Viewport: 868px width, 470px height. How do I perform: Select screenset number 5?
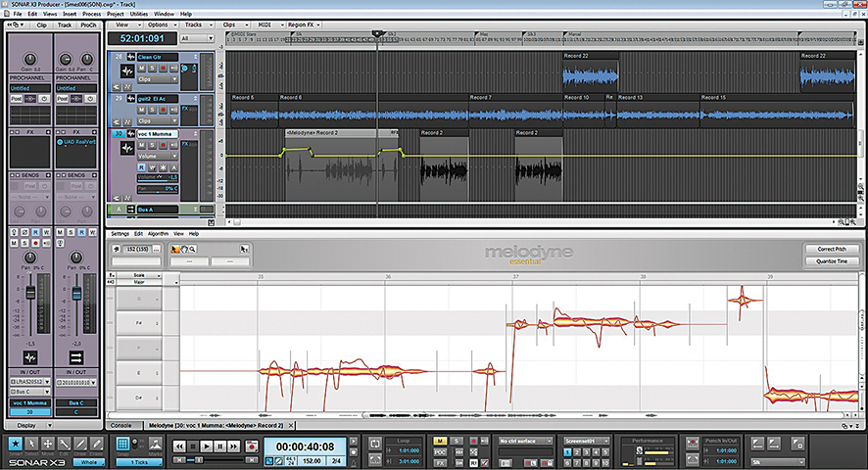(x=605, y=451)
